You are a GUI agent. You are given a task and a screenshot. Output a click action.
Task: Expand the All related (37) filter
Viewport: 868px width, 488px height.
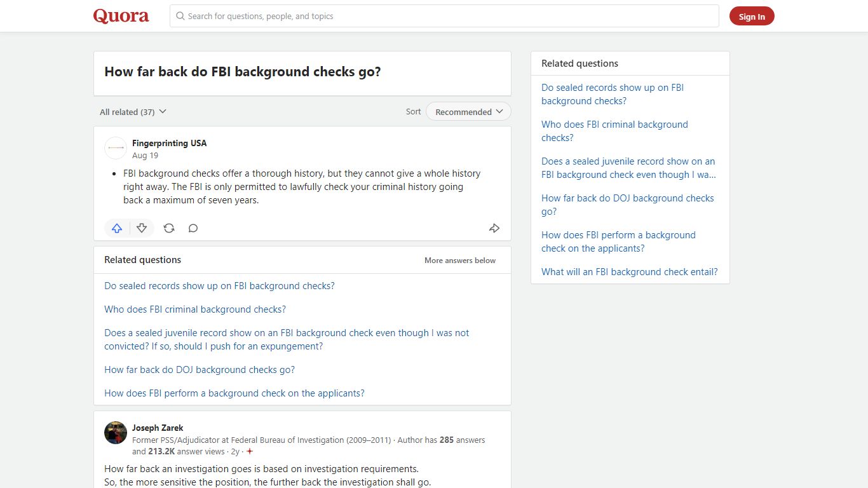tap(133, 112)
